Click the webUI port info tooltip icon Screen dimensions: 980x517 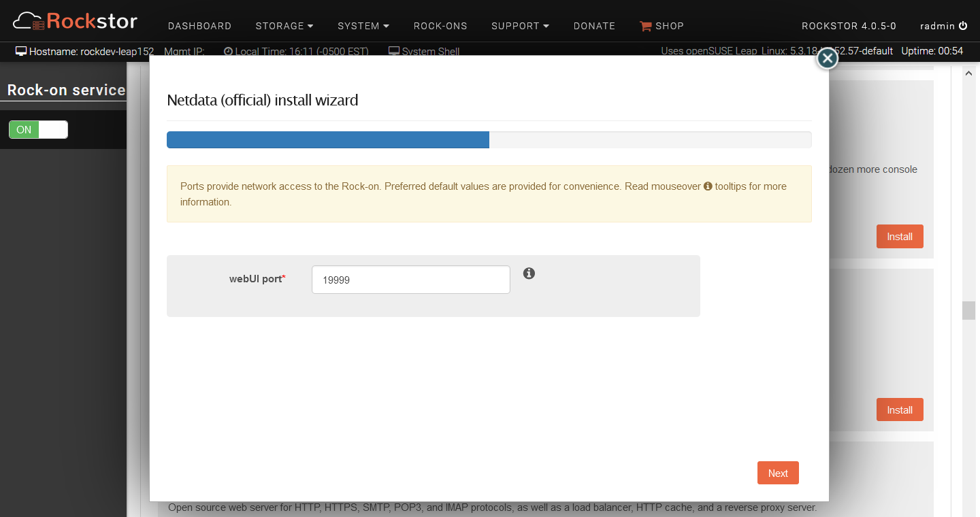pyautogui.click(x=529, y=273)
